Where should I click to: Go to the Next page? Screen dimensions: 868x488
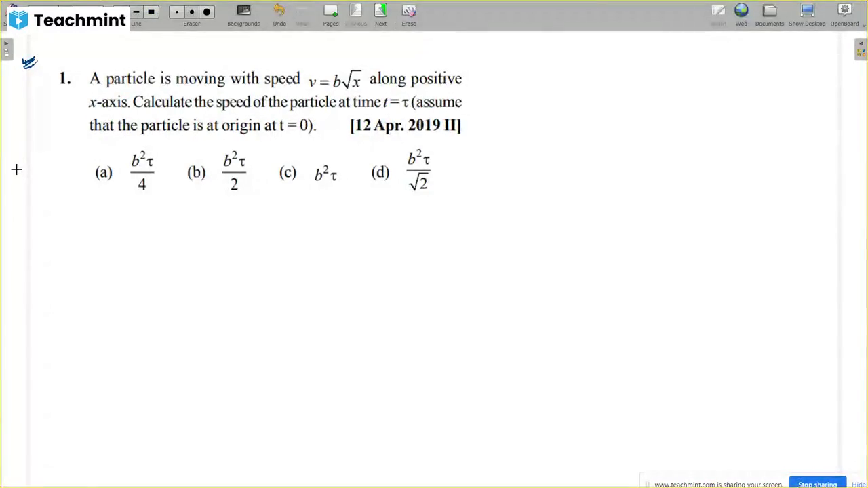pyautogui.click(x=380, y=15)
